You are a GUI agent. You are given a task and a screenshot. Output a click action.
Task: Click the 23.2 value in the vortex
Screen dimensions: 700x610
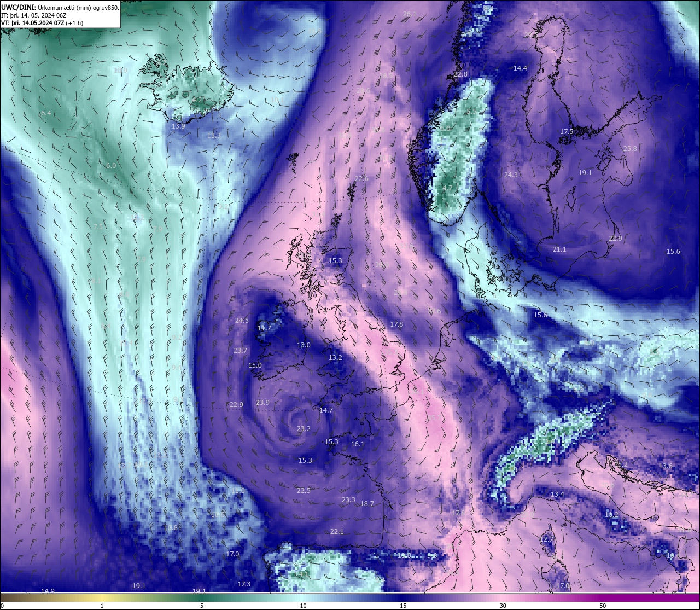click(x=304, y=428)
